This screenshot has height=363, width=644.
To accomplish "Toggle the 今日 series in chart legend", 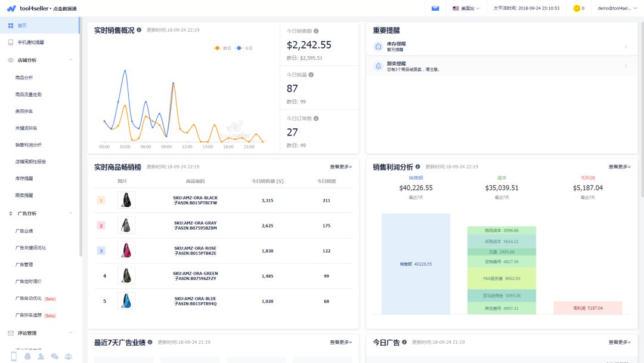I will click(x=244, y=48).
